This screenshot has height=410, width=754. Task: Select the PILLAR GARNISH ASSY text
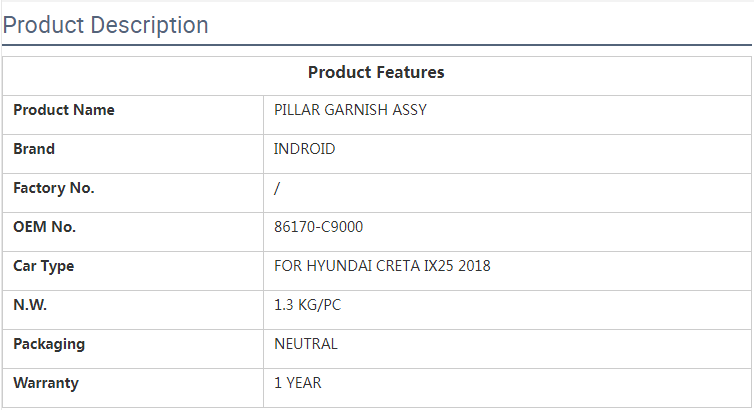(350, 110)
